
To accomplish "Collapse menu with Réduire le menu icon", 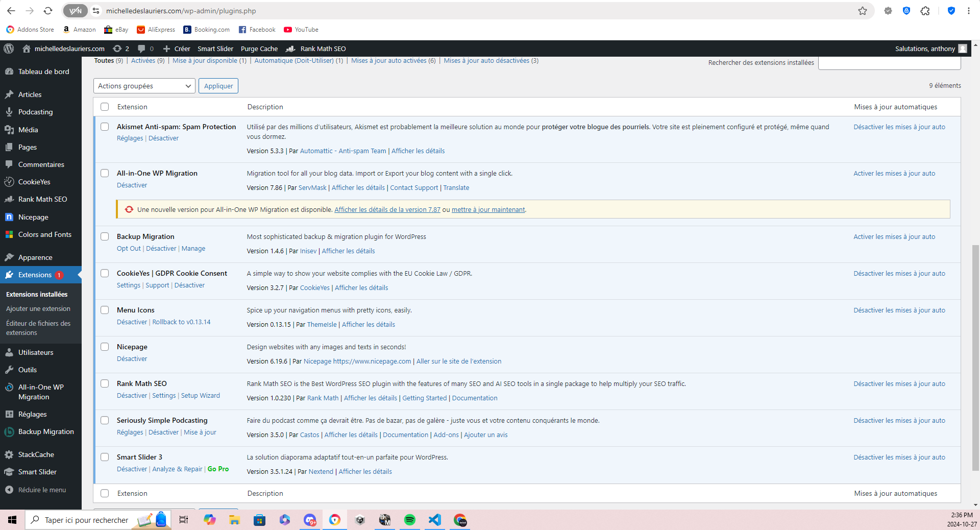I will tap(9, 490).
